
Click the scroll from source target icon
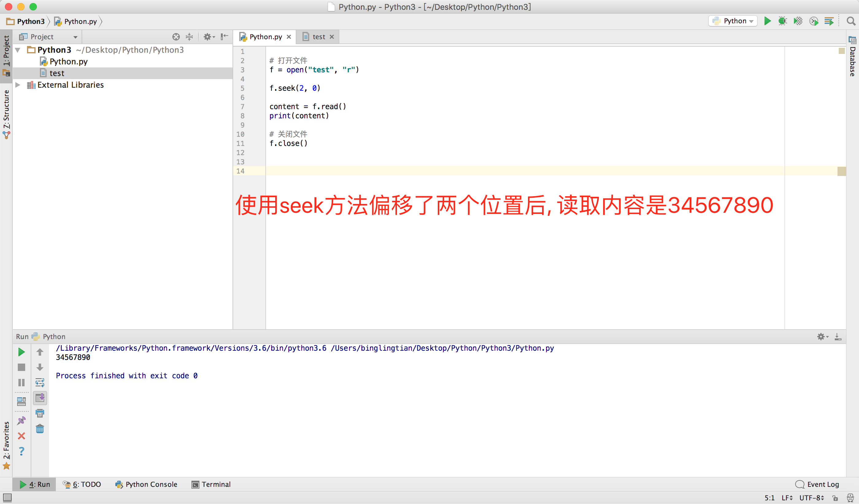click(x=176, y=37)
